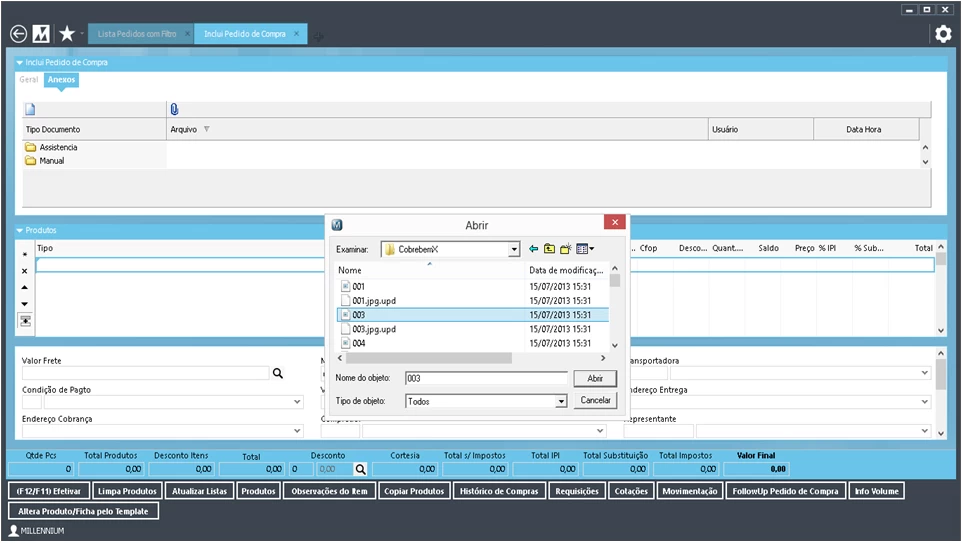Click the back arrow in the top bar
The height and width of the screenshot is (543, 962).
click(18, 34)
